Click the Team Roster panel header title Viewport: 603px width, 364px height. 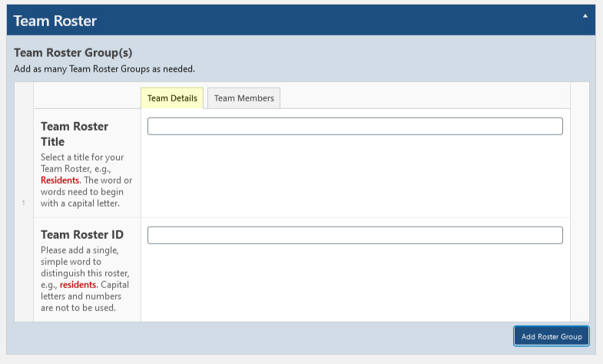pos(55,21)
